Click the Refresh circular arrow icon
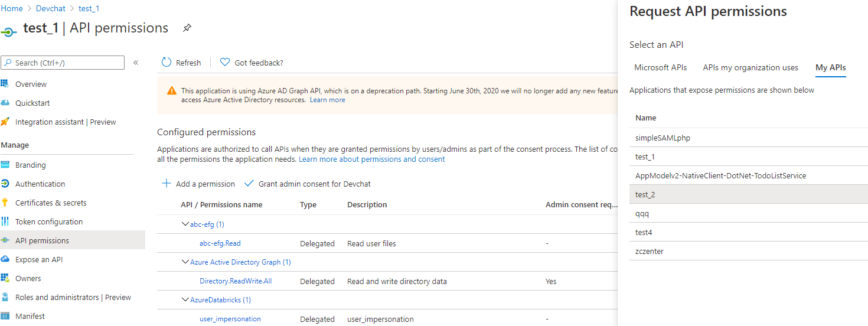 [x=167, y=63]
